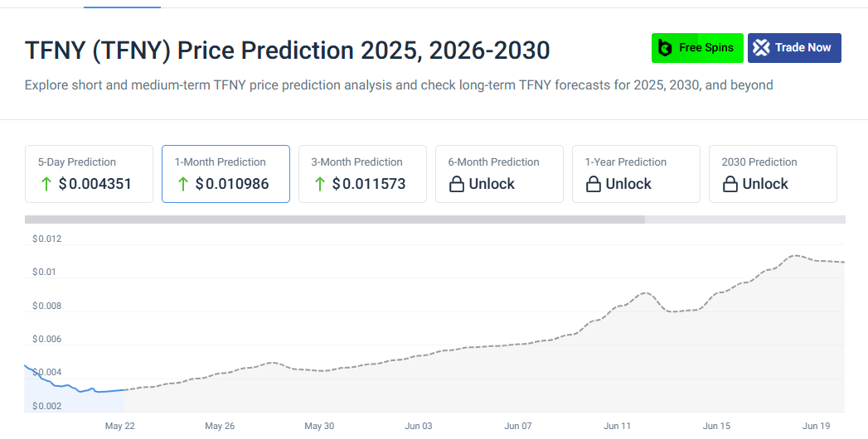The width and height of the screenshot is (868, 439).
Task: Click the green up arrow in 3-Month Prediction
Action: tap(319, 184)
